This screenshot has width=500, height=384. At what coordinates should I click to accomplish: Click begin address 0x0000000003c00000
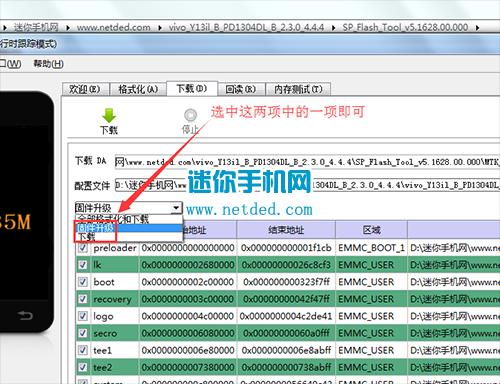(188, 299)
